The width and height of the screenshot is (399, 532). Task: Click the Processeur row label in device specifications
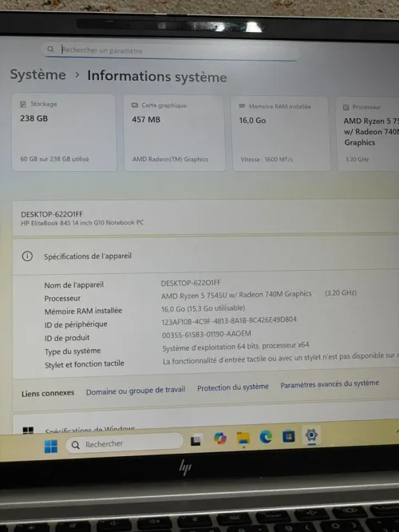(x=62, y=298)
